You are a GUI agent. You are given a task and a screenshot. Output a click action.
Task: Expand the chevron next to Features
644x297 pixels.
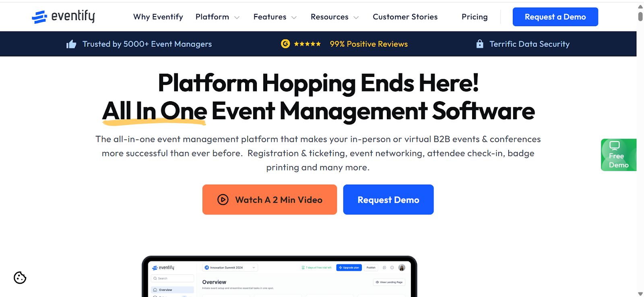click(294, 17)
